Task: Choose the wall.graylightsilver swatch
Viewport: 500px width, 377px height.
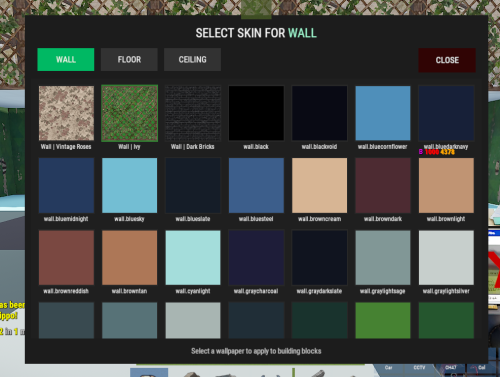Action: [x=446, y=258]
